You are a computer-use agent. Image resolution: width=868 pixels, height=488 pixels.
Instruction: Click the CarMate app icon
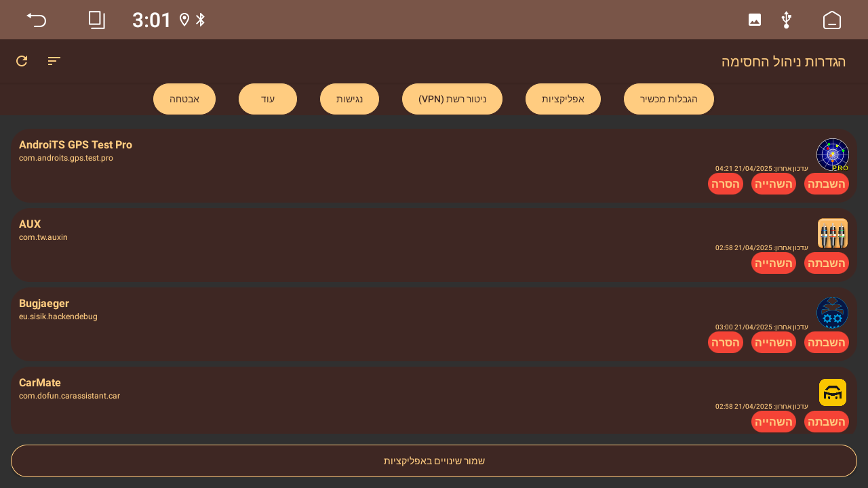pyautogui.click(x=833, y=392)
